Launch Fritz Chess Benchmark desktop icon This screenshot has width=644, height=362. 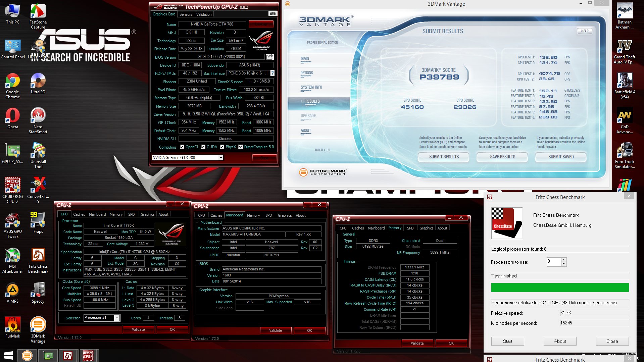coord(38,260)
